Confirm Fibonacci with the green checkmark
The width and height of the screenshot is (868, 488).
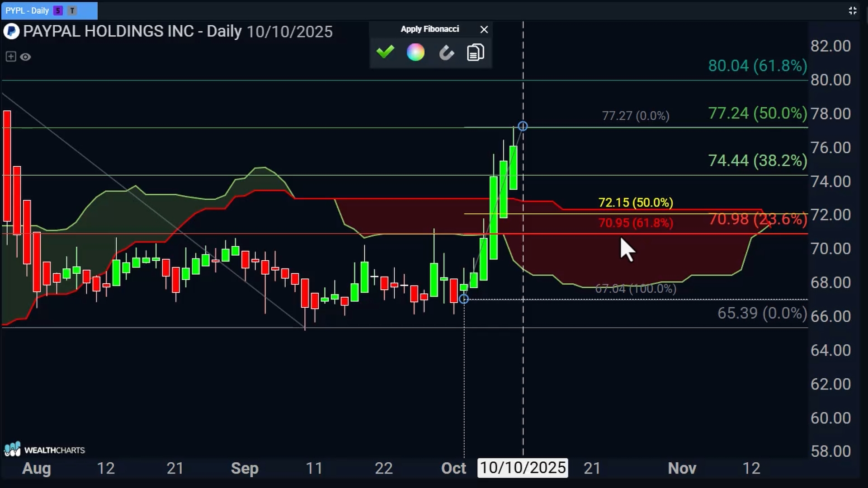(x=385, y=52)
